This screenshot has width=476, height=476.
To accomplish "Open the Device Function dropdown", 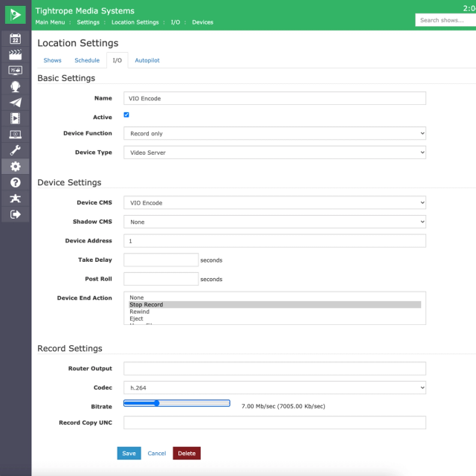I will tap(274, 133).
